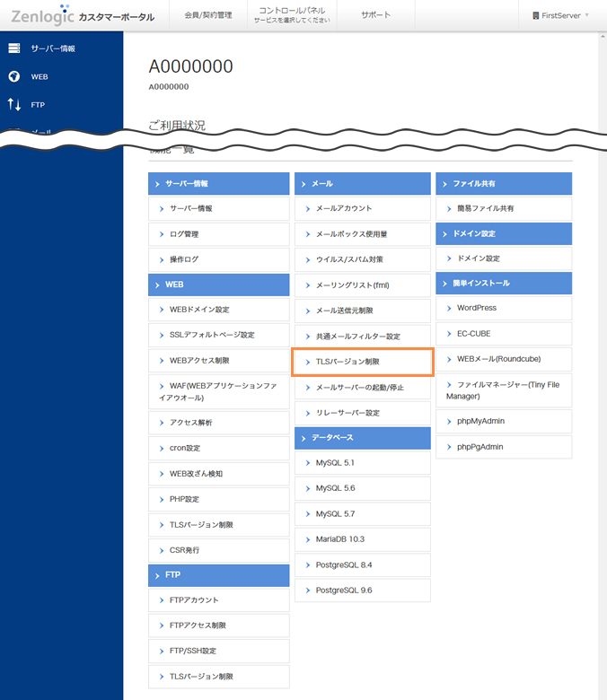Click the WordPress install link

(504, 308)
